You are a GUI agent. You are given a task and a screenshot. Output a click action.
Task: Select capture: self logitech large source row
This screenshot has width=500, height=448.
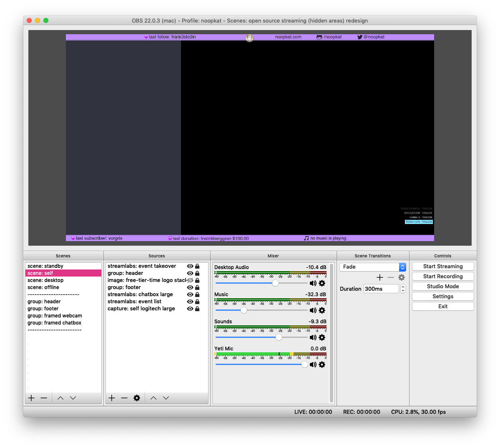point(156,309)
